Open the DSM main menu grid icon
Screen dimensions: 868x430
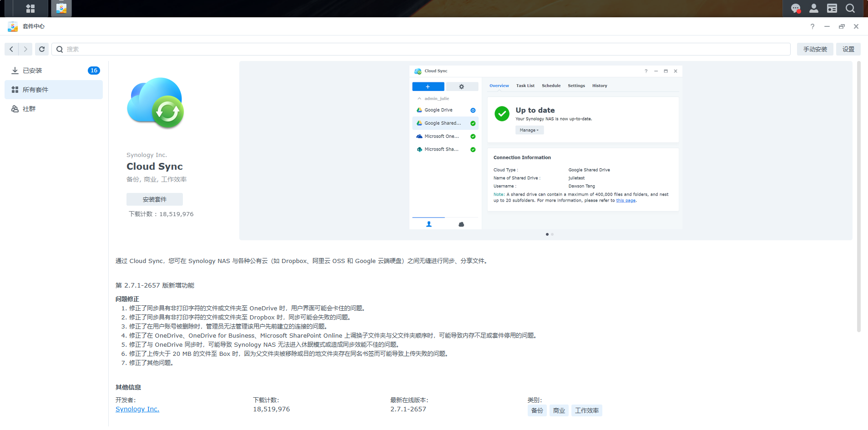(30, 8)
